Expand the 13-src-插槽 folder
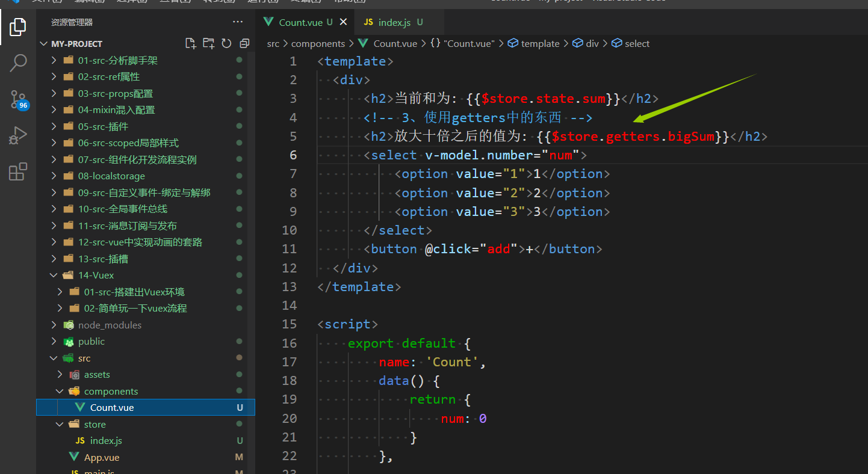868x474 pixels. coord(146,259)
